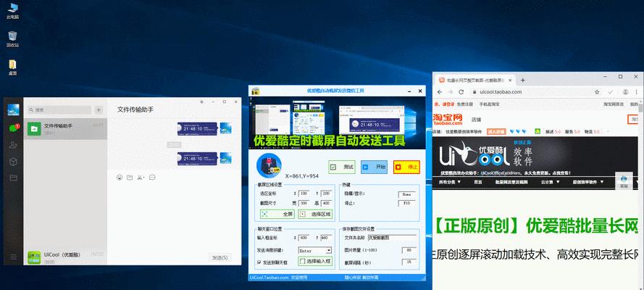Click the 测试 test button in screenshot tool
644x290 pixels.
(x=342, y=167)
